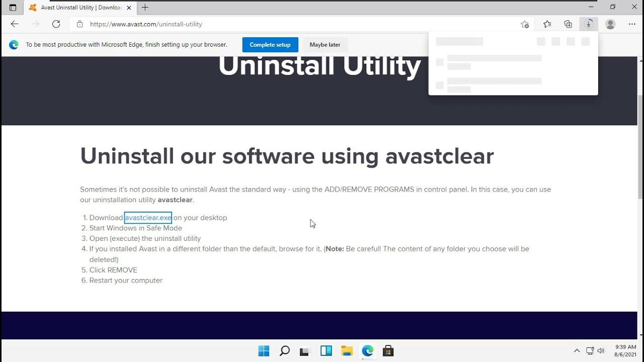Open Edge Settings and more menu

click(632, 24)
